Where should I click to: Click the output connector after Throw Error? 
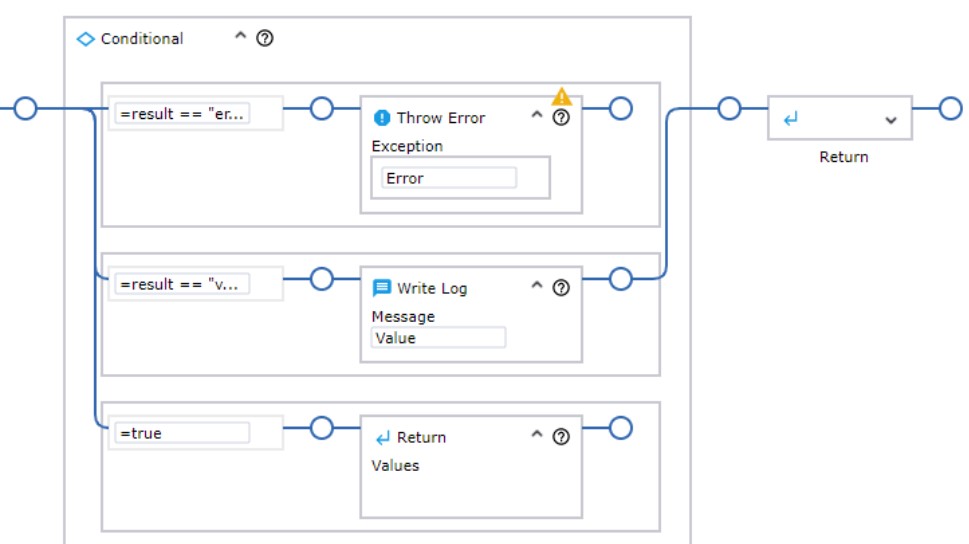tap(621, 108)
